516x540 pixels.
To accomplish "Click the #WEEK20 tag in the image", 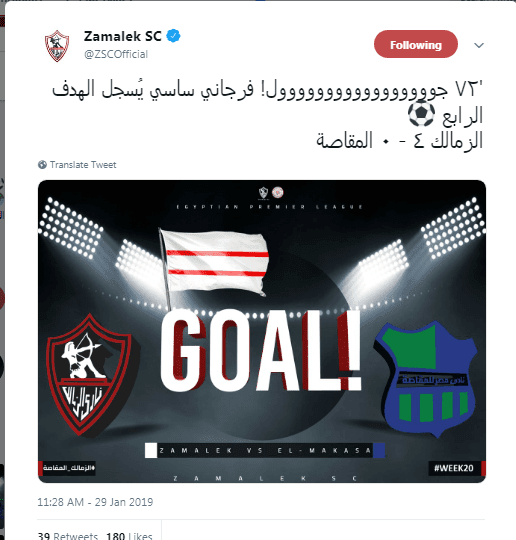I will (x=454, y=468).
